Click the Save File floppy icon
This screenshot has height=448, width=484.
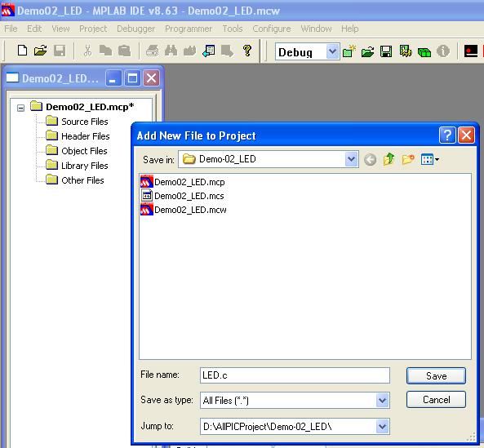[x=60, y=51]
